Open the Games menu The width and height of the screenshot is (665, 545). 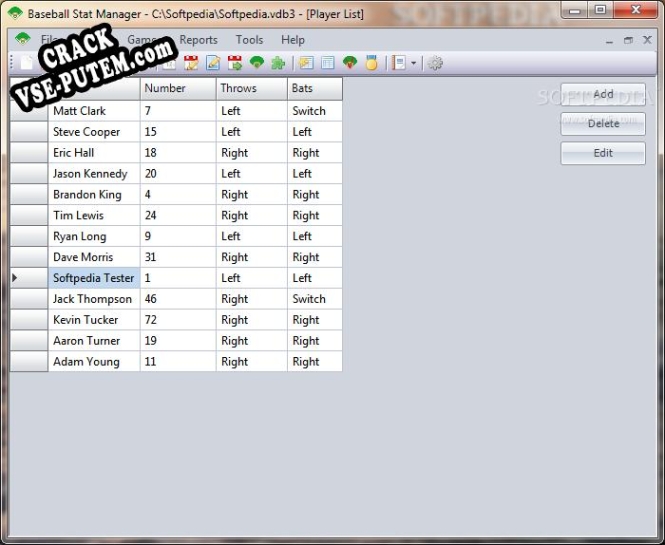click(143, 40)
